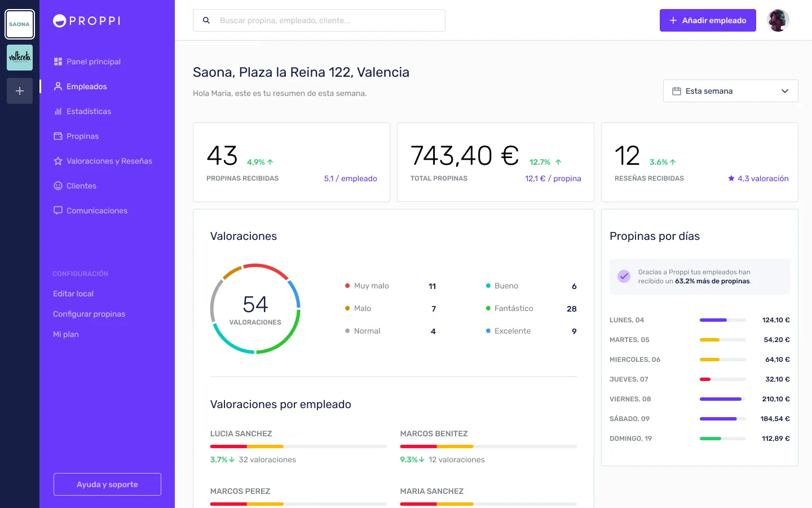
Task: Click the search magnifier icon
Action: 206,20
